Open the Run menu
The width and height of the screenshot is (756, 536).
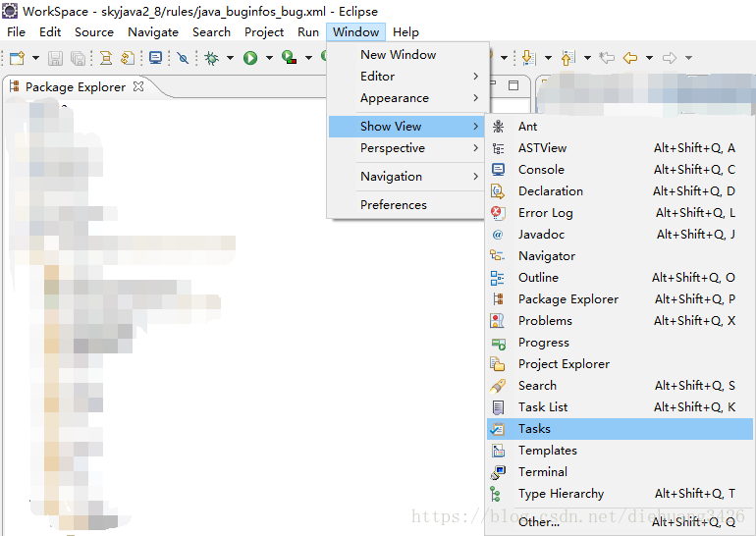click(x=308, y=31)
